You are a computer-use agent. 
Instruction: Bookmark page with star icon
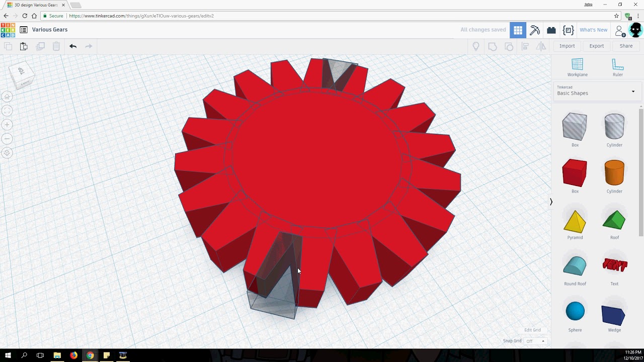(x=616, y=16)
